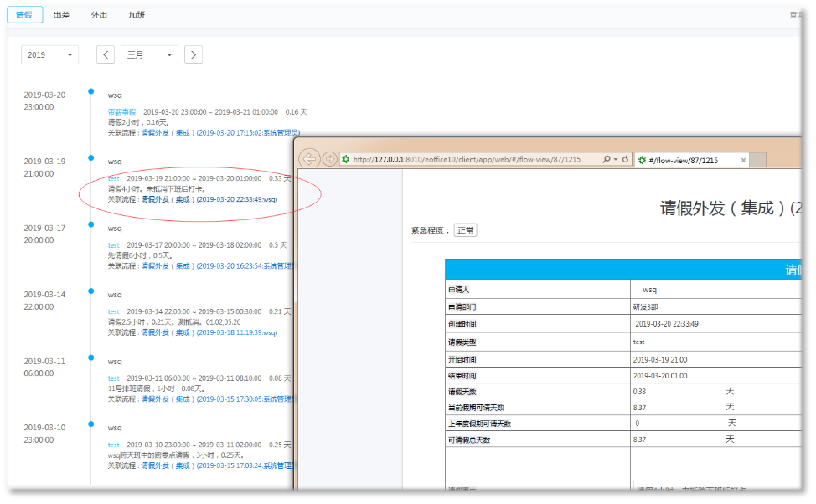816x504 pixels.
Task: Click the 当前假期可请天数 value 8.37
Action: point(639,408)
